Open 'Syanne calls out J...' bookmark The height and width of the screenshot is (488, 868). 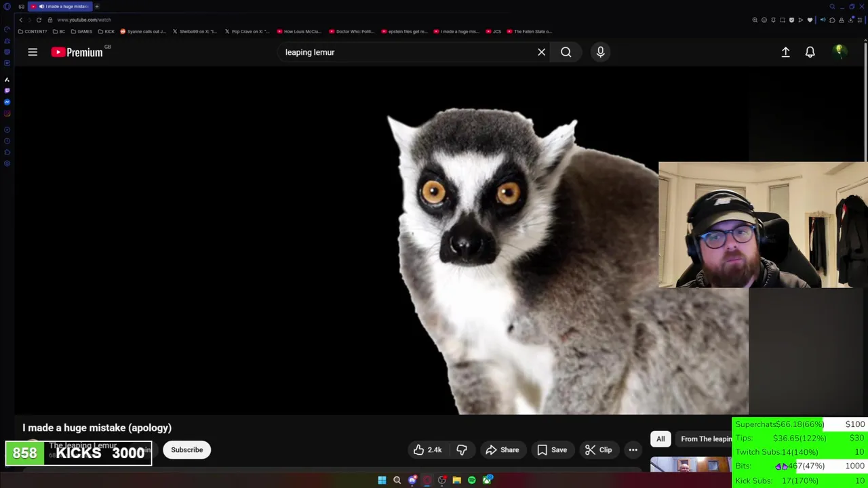tap(143, 31)
